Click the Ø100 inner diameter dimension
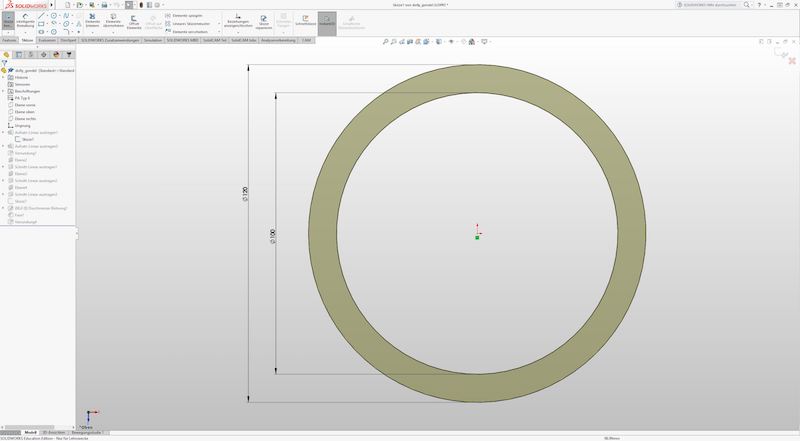800x441 pixels. 272,236
